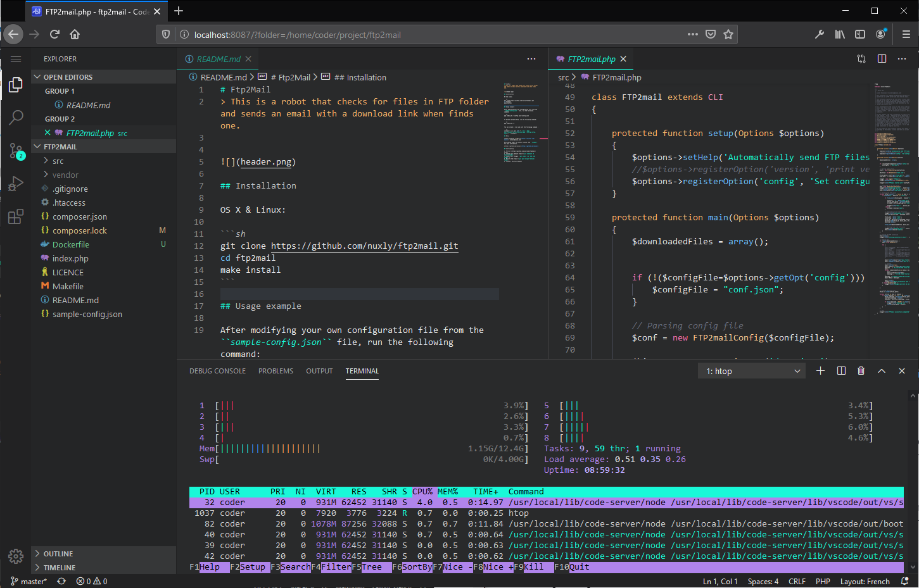Viewport: 919px width, 588px height.
Task: Open Firefox main menu
Action: [x=906, y=34]
